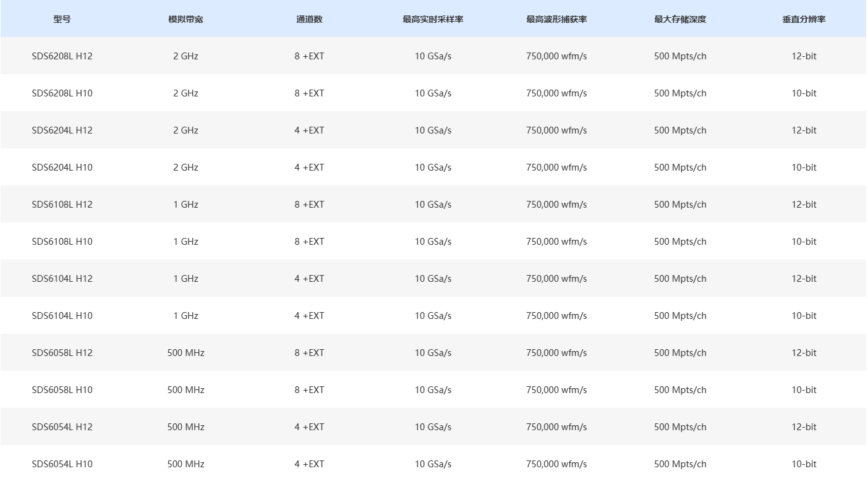This screenshot has width=868, height=500.
Task: Click 500 Mpts/ch in SDS6054L H12 row
Action: [680, 427]
